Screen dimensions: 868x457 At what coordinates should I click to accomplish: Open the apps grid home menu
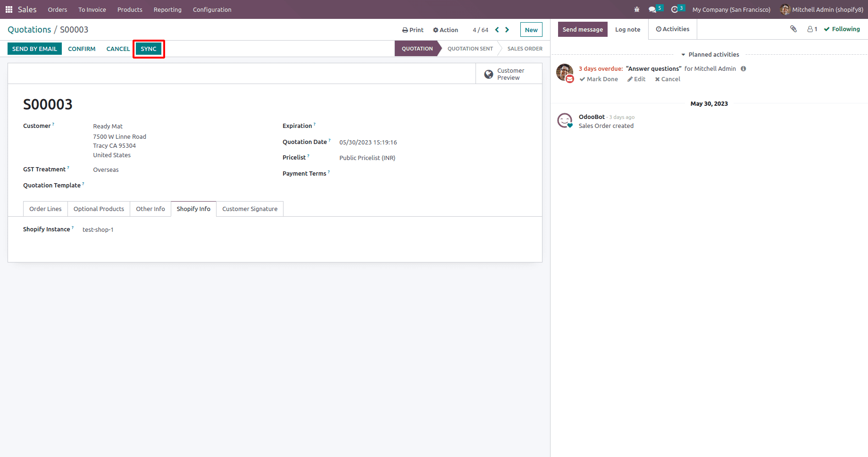9,9
